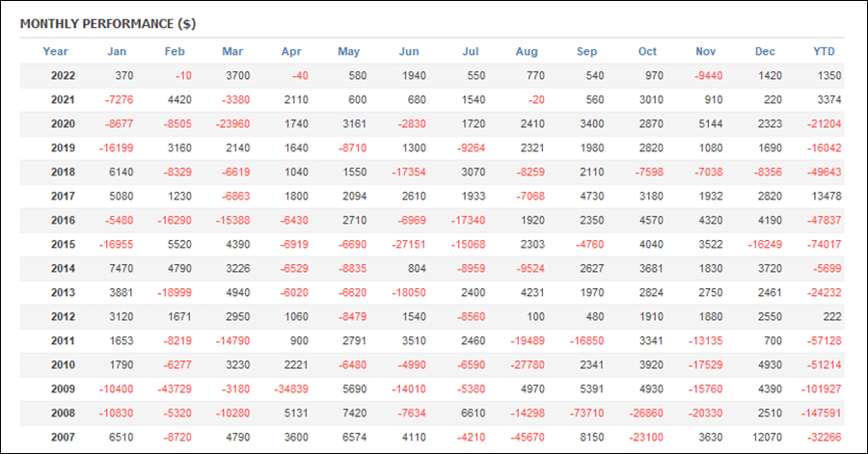Screen dimensions: 868x454
Task: Click the 2021 January value -7276
Action: 119,99
